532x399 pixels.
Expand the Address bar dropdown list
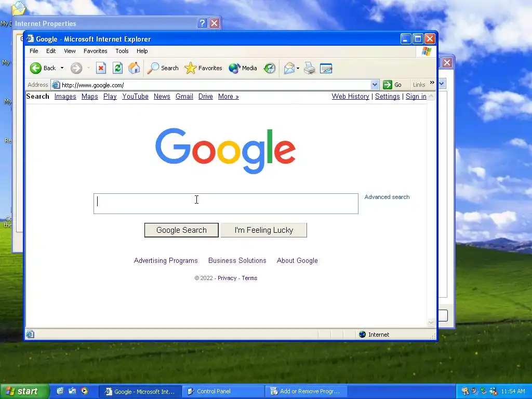coord(375,85)
